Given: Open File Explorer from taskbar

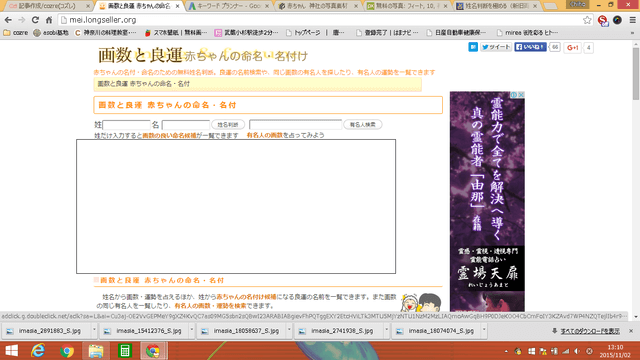Looking at the screenshot, I should [96, 351].
